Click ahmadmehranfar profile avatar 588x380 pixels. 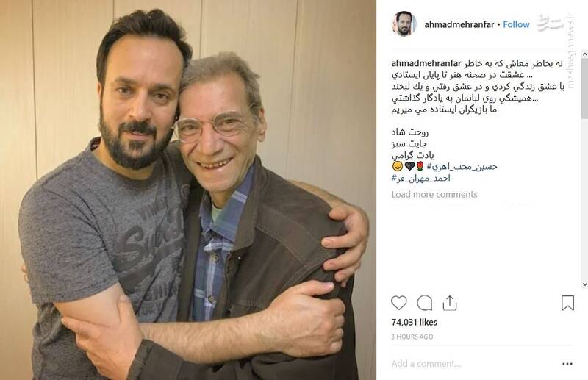(x=404, y=24)
